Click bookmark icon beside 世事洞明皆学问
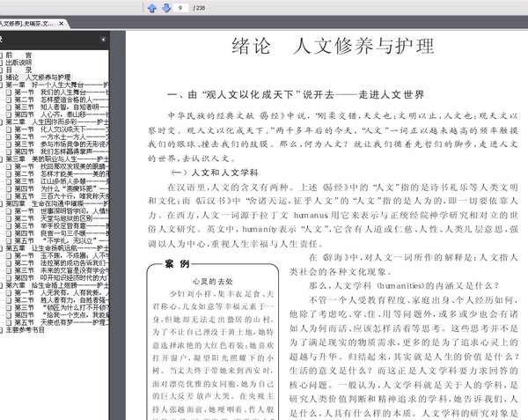 [x=9, y=211]
